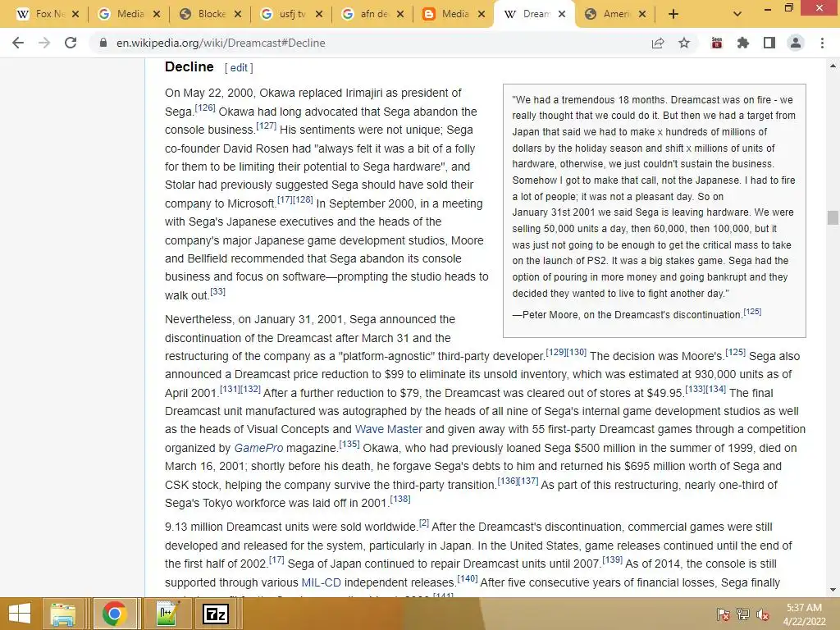
Task: Go back to the previous page
Action: [18, 43]
